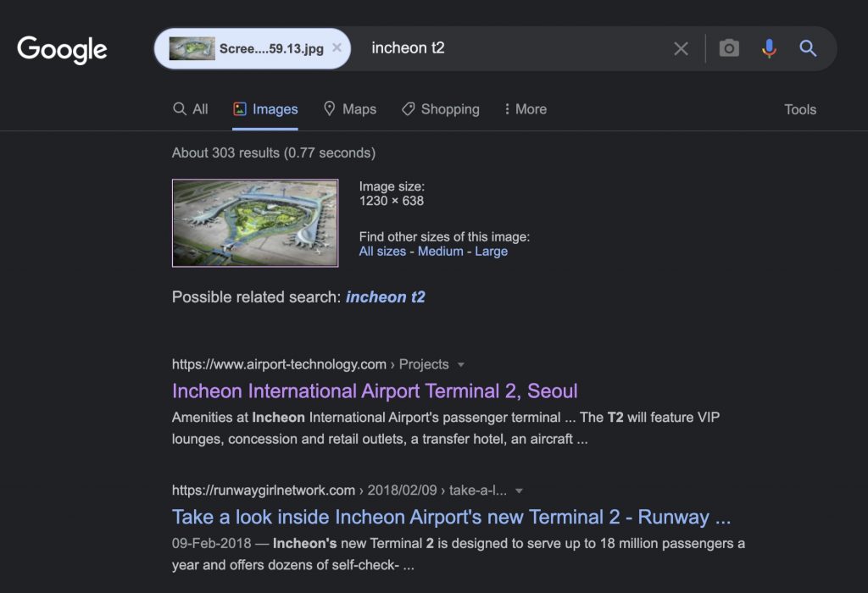This screenshot has width=868, height=593.
Task: Start voice search with microphone icon
Action: 769,48
